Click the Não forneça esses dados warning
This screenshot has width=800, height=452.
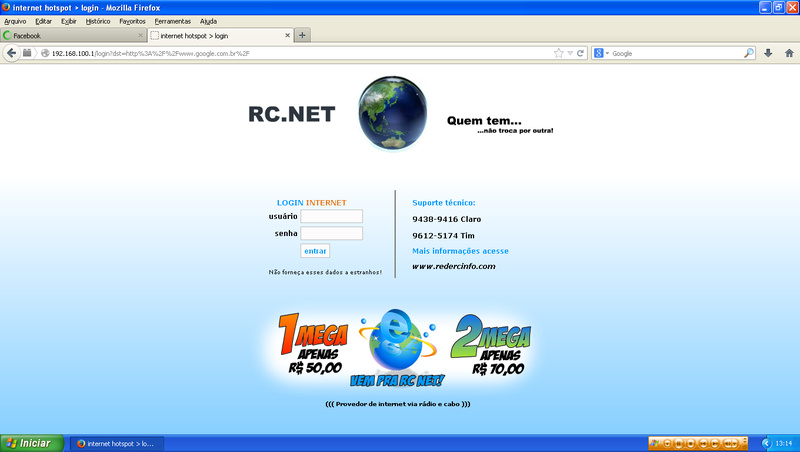point(325,272)
